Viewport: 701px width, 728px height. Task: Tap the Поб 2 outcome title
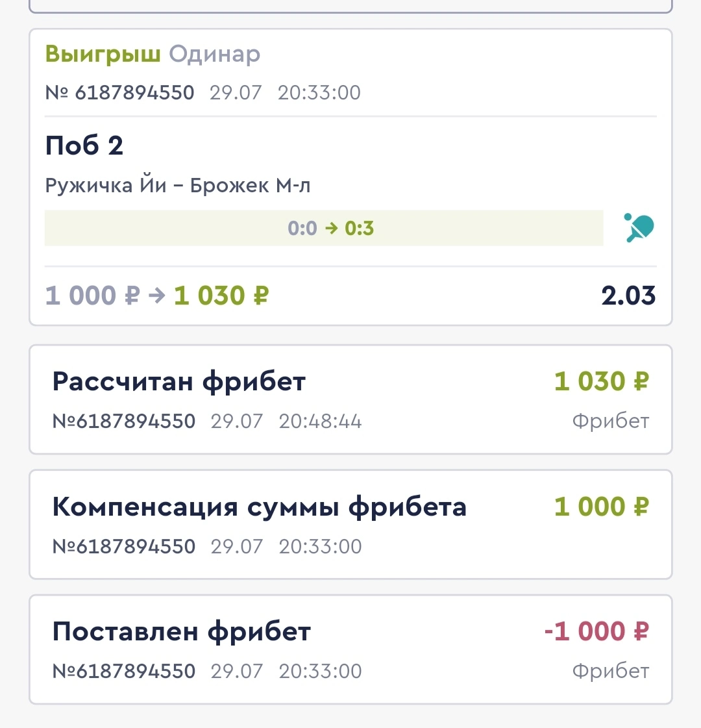(x=84, y=145)
